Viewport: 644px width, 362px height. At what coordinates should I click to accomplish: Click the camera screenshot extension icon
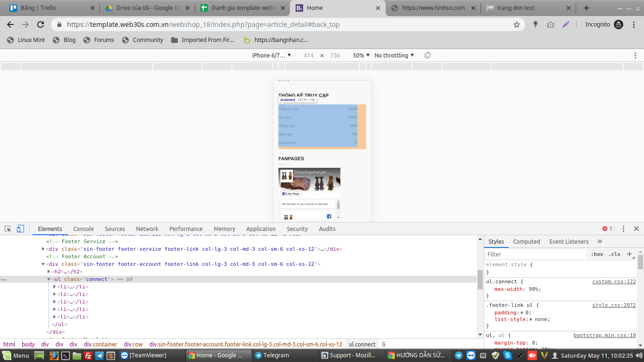[550, 25]
